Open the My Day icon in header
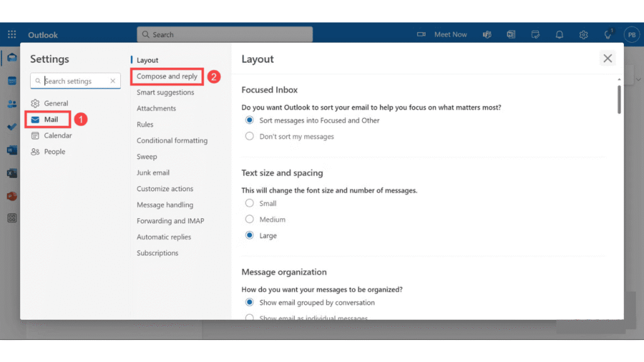This screenshot has width=644, height=362. click(535, 35)
